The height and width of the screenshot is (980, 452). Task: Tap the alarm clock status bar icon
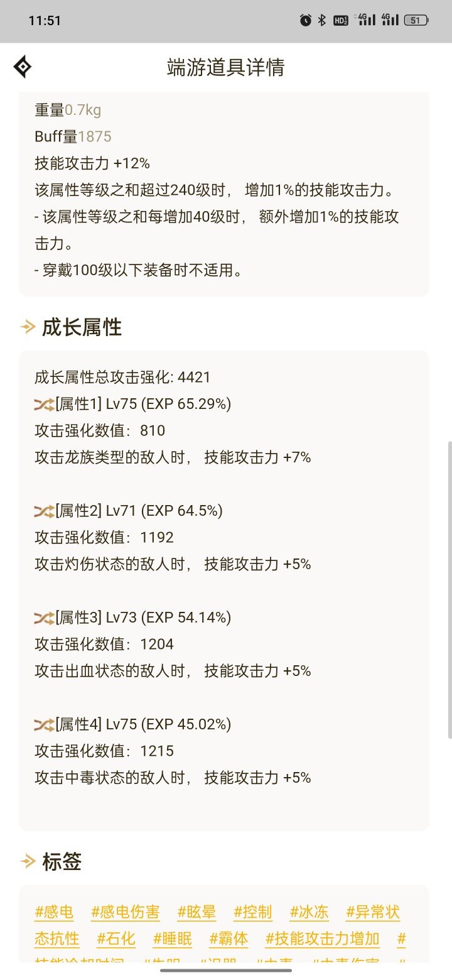click(x=306, y=20)
